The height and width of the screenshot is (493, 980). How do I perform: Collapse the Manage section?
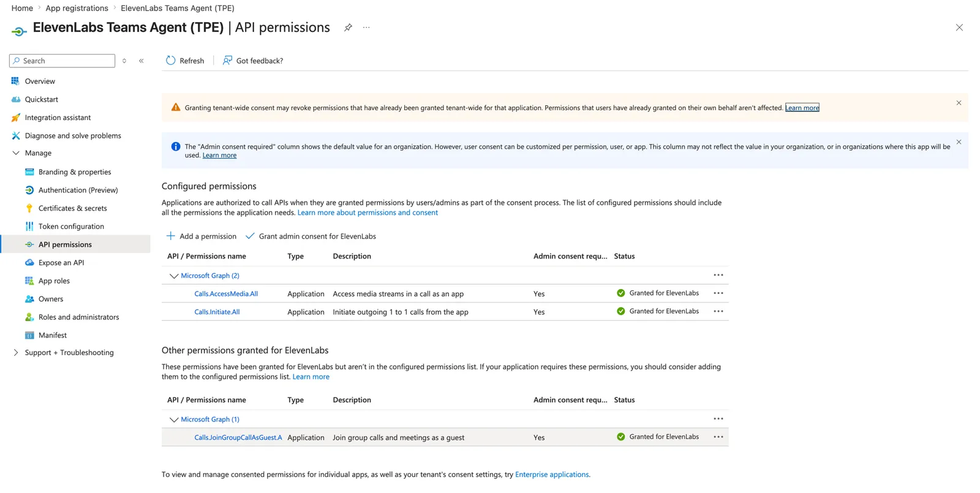tap(16, 153)
